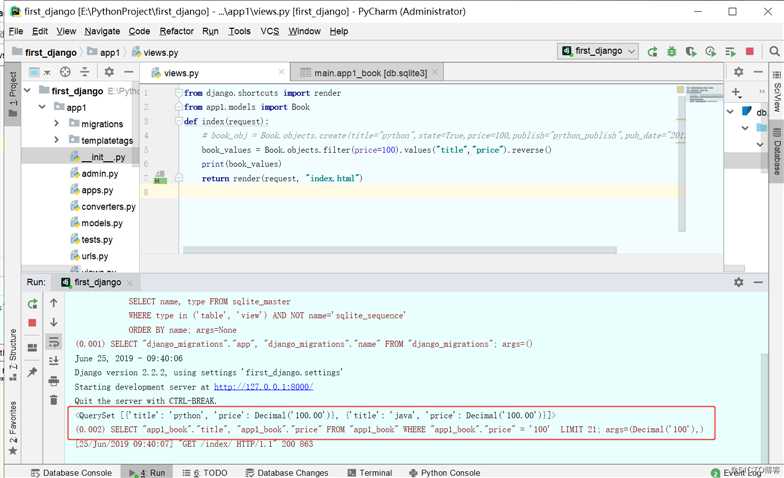Select admin.py in project tree
Screen dimensions: 784x478
pyautogui.click(x=94, y=174)
